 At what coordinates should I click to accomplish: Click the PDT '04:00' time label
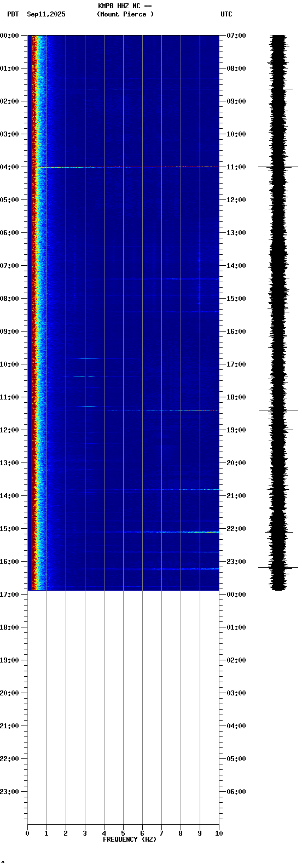(x=9, y=167)
